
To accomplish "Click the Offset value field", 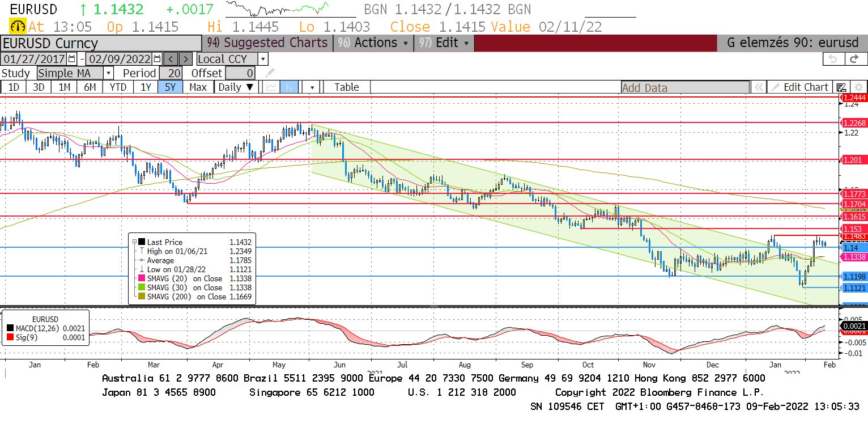I will 240,73.
